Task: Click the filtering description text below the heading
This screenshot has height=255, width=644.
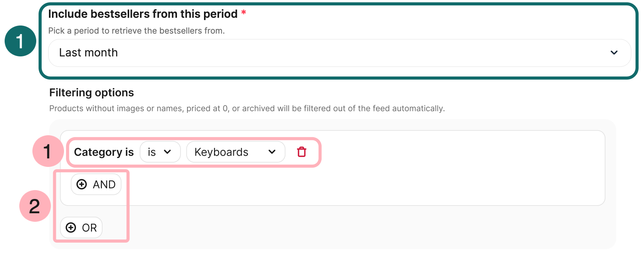Action: [x=247, y=108]
